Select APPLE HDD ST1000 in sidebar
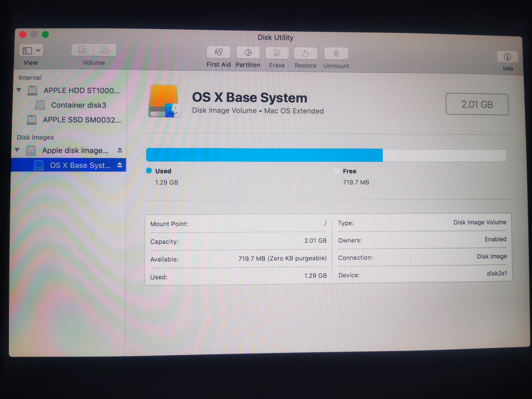The width and height of the screenshot is (532, 399). point(82,90)
